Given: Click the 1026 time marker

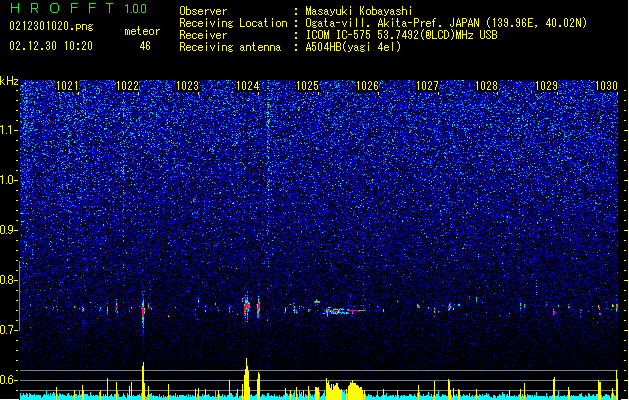Looking at the screenshot, I should (367, 86).
